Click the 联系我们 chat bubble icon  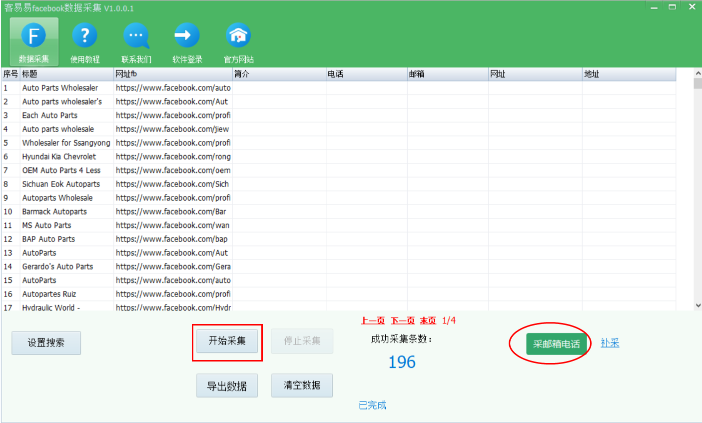point(136,42)
